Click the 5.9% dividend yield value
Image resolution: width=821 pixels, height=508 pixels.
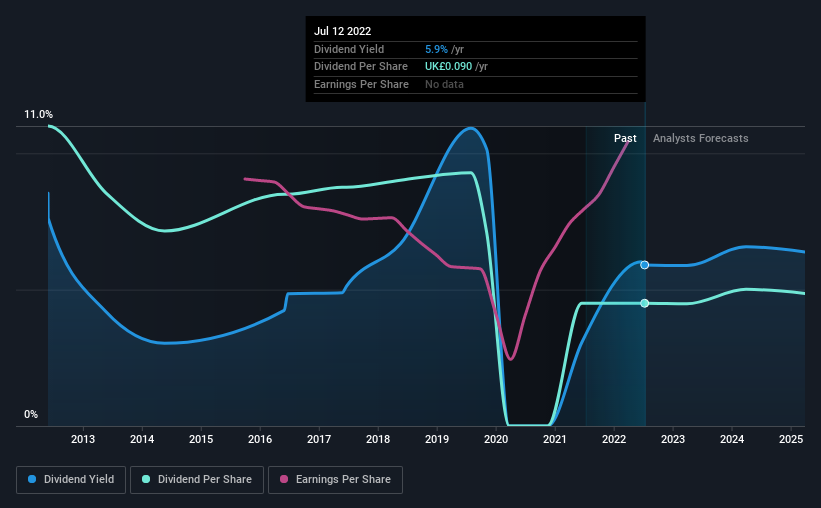(436, 49)
